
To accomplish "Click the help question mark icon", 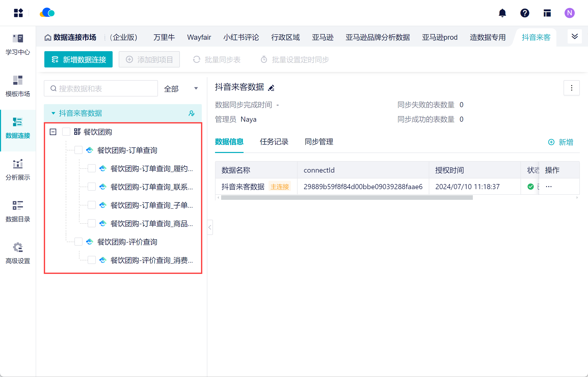I will coord(525,13).
